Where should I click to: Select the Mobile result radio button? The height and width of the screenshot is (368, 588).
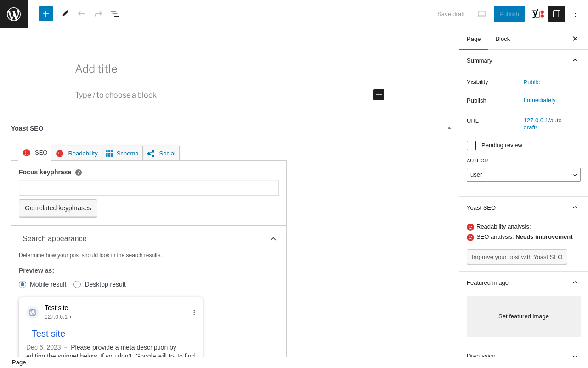click(23, 284)
